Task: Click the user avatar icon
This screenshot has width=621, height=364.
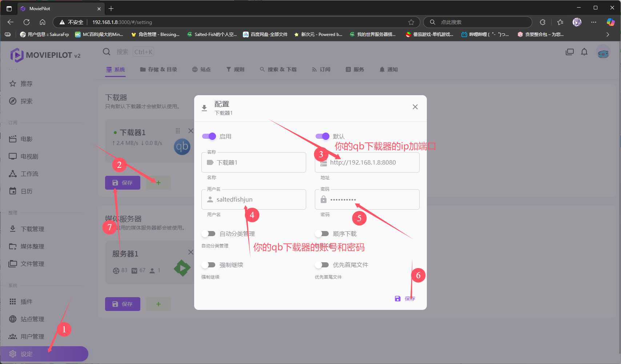Action: (603, 53)
